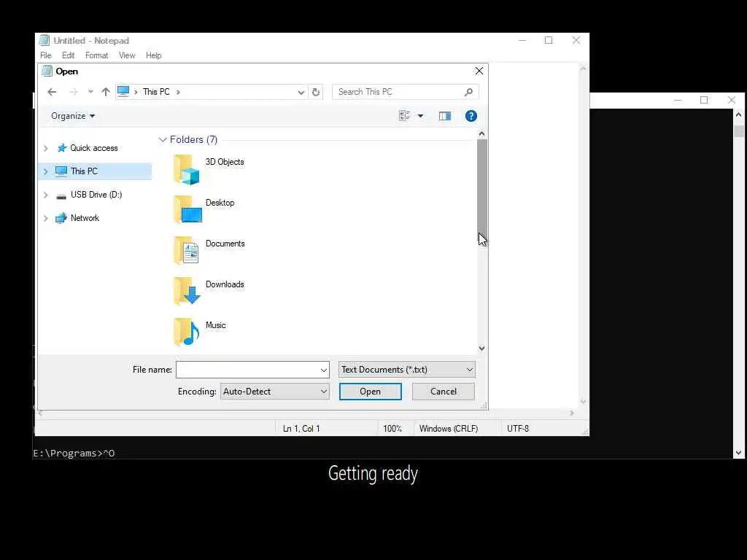Open address bar history dropdown

[301, 92]
